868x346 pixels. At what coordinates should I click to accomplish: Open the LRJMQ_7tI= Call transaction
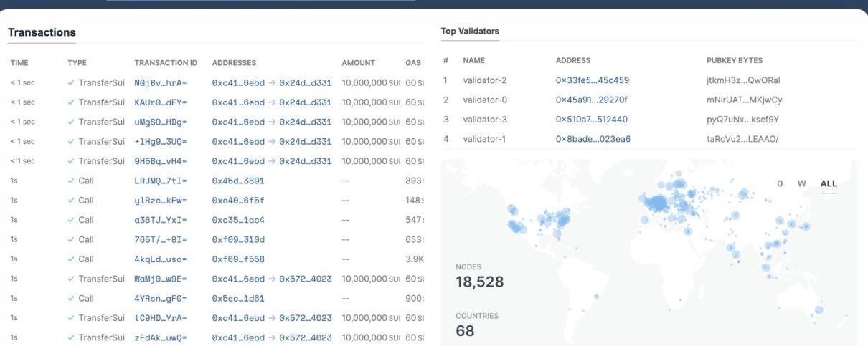tap(160, 181)
